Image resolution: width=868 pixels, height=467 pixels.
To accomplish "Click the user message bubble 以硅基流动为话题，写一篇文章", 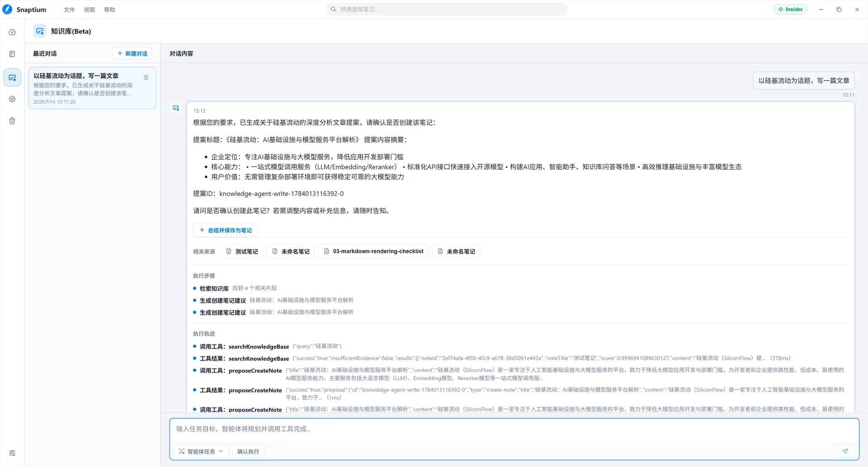I will coord(803,81).
